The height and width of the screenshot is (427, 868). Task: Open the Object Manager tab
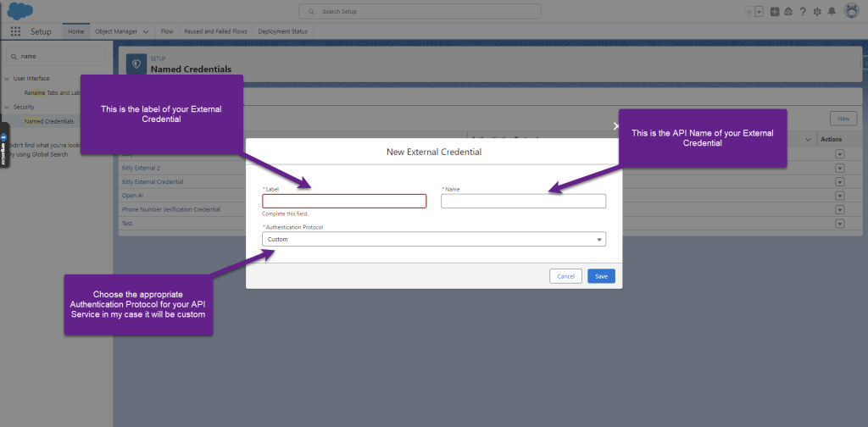point(115,31)
